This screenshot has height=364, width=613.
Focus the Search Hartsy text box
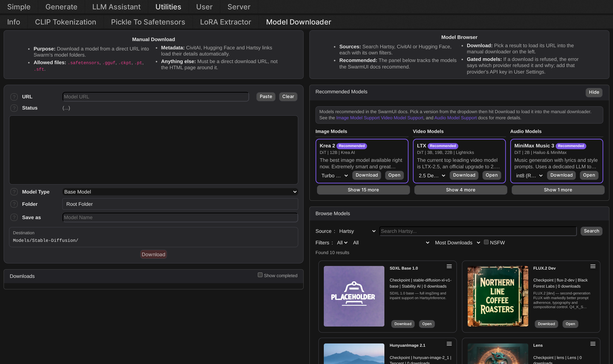click(x=478, y=231)
